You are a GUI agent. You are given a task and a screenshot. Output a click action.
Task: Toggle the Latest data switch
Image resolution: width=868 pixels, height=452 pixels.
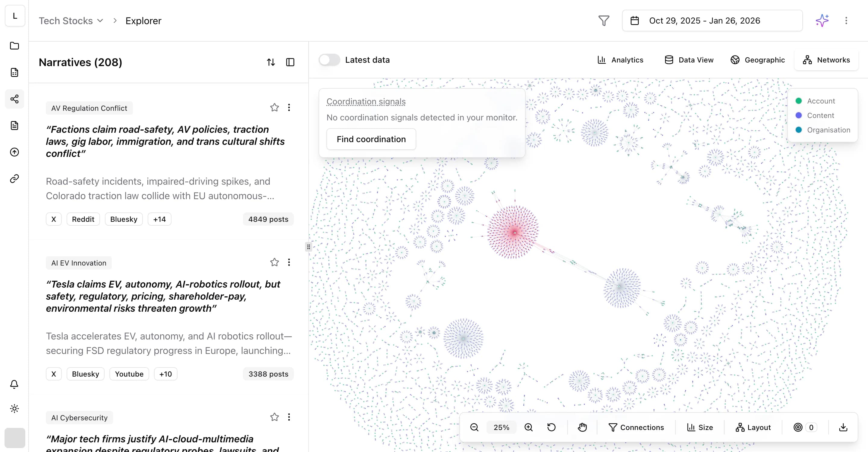[329, 60]
